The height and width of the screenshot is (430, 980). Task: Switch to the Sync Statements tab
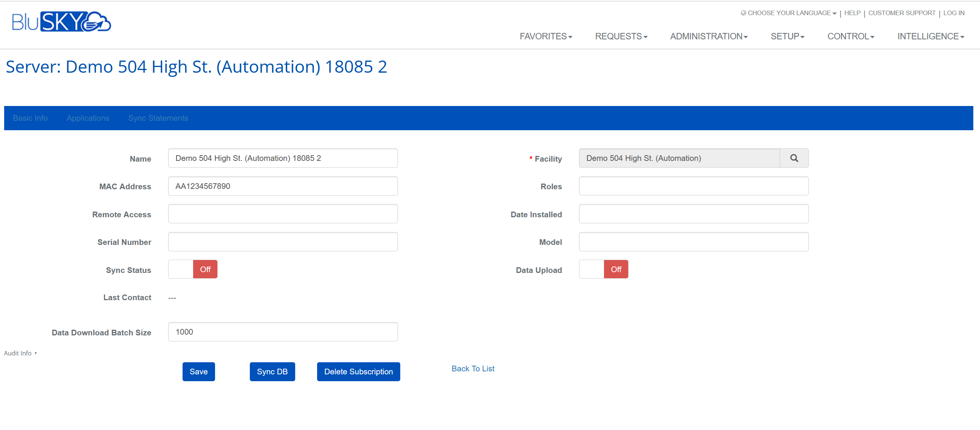(158, 118)
